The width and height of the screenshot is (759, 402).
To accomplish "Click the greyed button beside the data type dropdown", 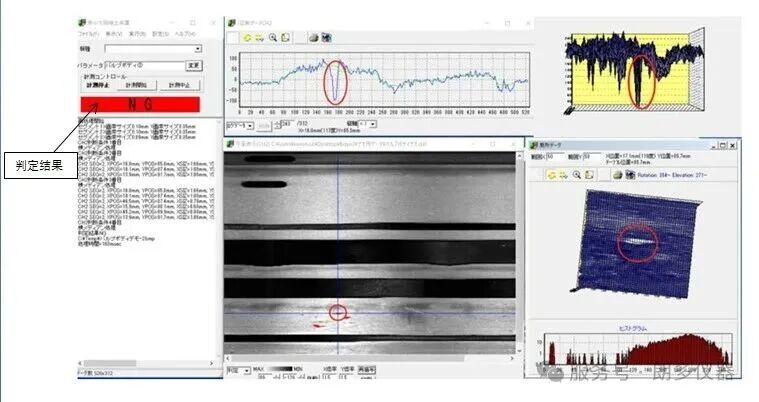I will (x=263, y=126).
